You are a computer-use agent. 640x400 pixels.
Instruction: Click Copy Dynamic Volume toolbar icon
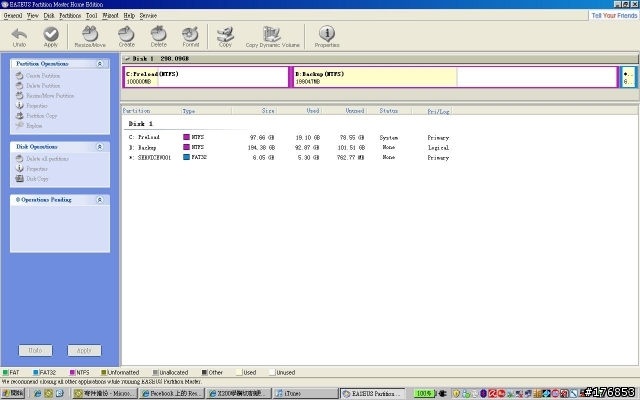click(x=272, y=37)
